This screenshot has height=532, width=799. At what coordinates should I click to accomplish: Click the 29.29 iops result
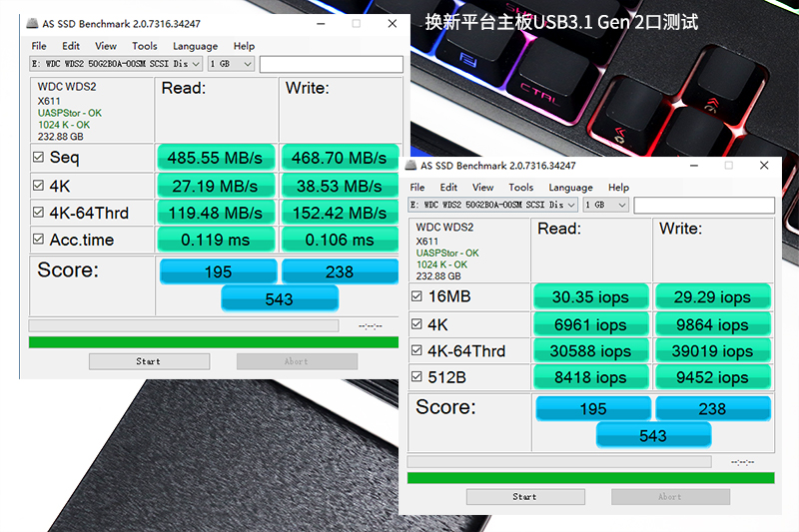[x=713, y=296]
